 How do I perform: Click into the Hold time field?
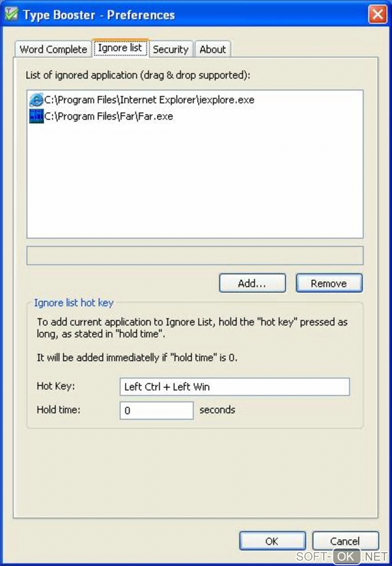click(156, 411)
